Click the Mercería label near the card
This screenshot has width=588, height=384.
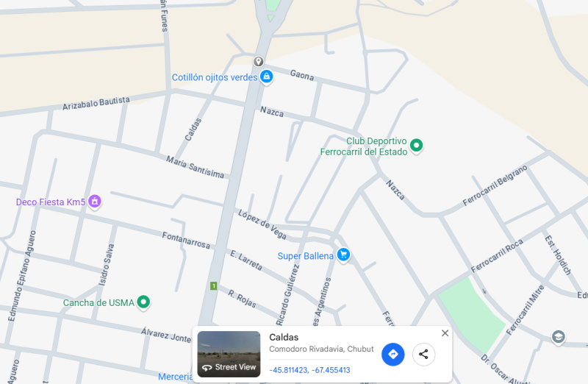tap(176, 377)
